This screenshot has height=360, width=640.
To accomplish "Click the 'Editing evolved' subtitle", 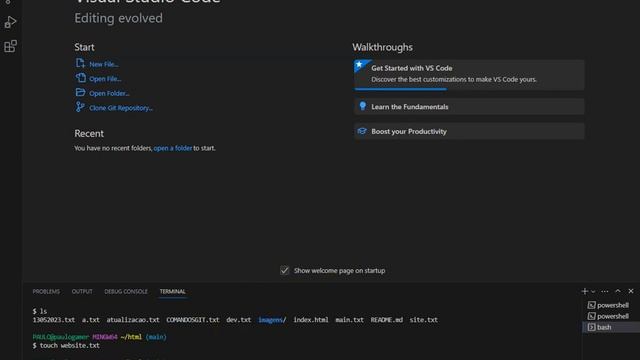I will pos(118,18).
